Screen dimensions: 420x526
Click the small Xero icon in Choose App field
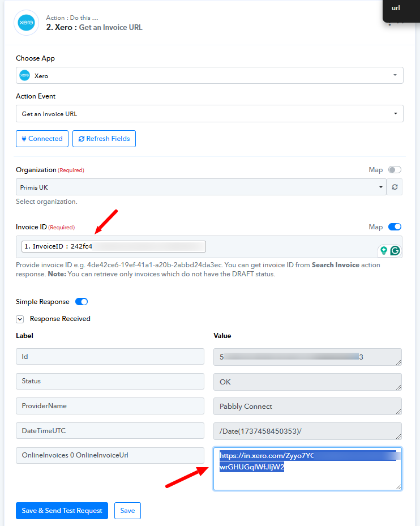coord(24,75)
